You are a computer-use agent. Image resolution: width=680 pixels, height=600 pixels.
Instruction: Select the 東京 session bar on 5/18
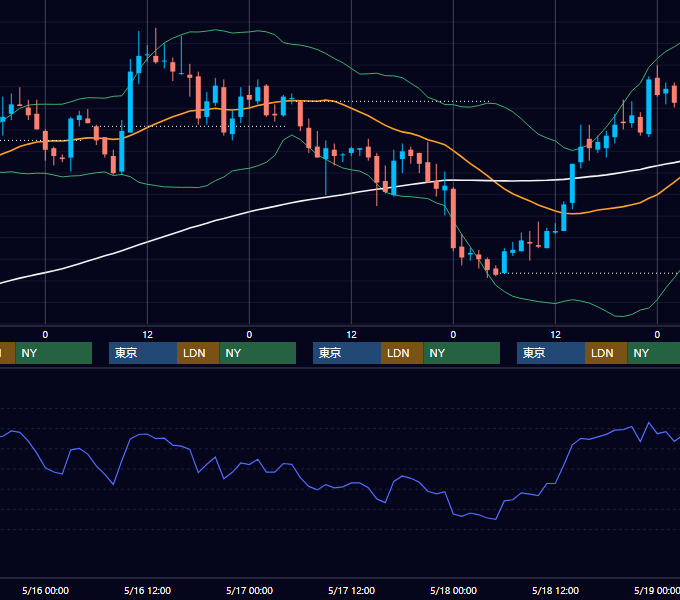551,353
